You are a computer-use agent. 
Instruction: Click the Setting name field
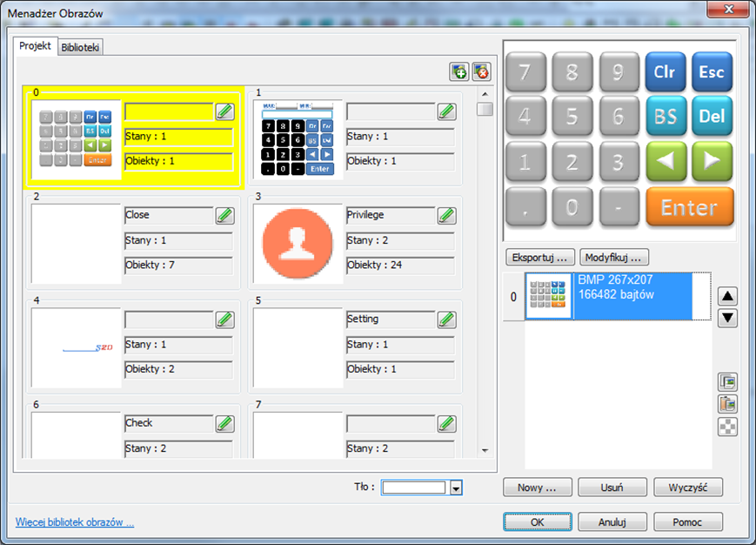pyautogui.click(x=391, y=320)
